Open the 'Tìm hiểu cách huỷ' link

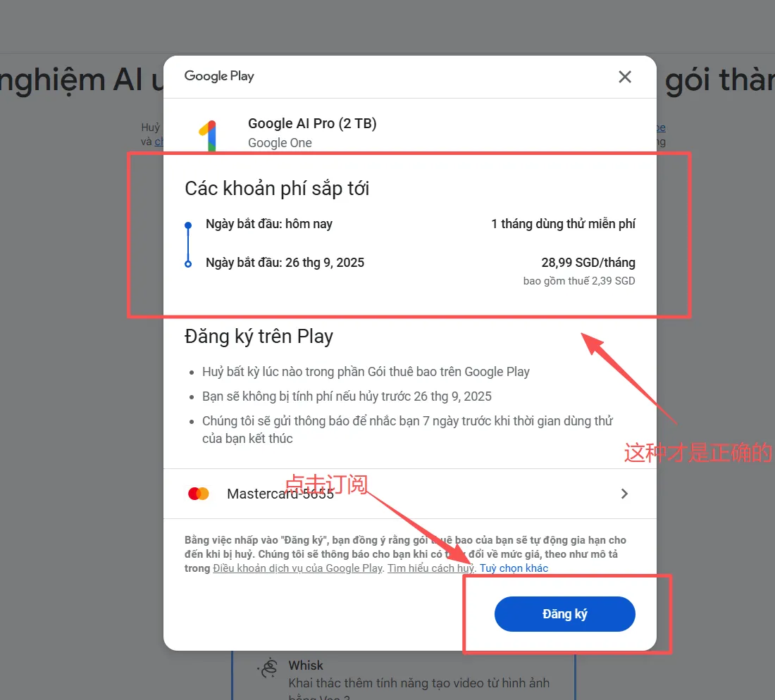tap(430, 568)
